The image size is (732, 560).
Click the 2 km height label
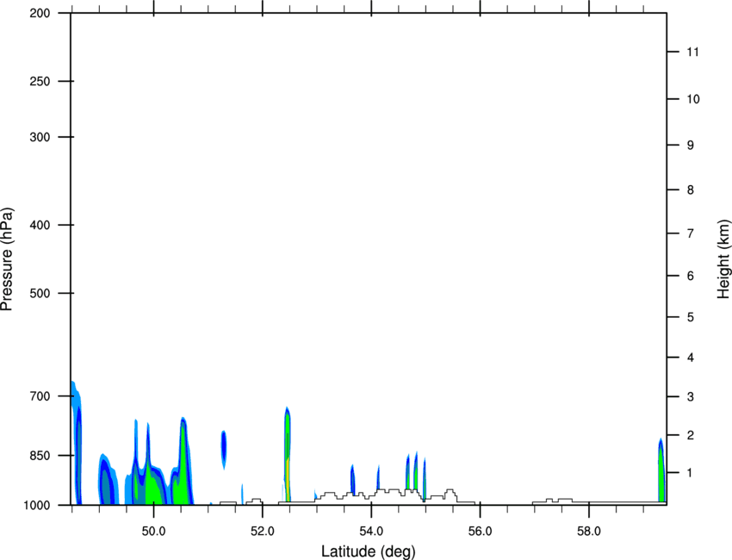(x=691, y=435)
